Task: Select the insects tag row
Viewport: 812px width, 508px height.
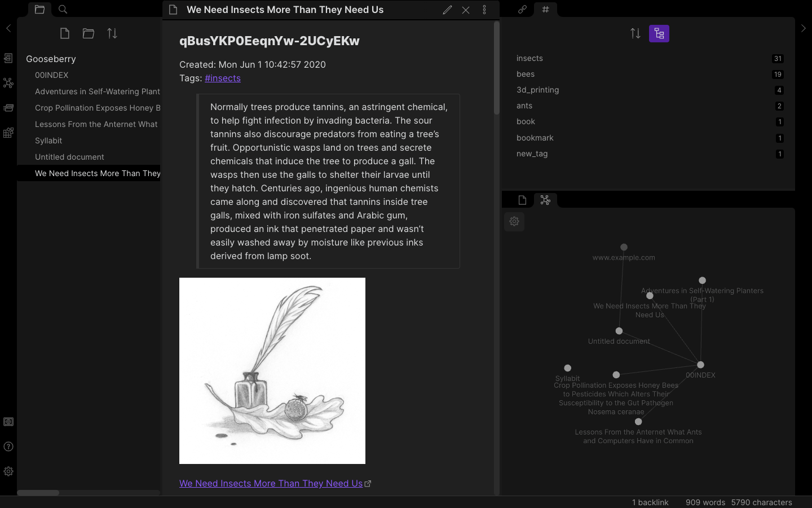Action: tap(650, 58)
